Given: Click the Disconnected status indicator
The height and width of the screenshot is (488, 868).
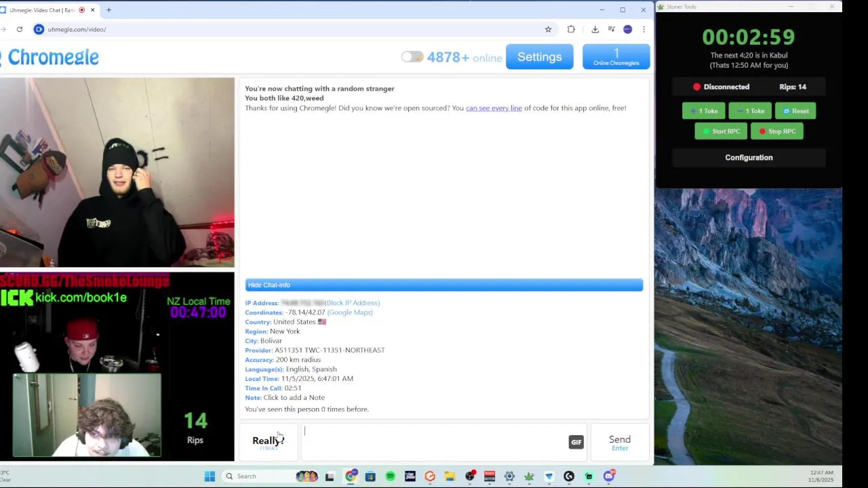Looking at the screenshot, I should 721,87.
